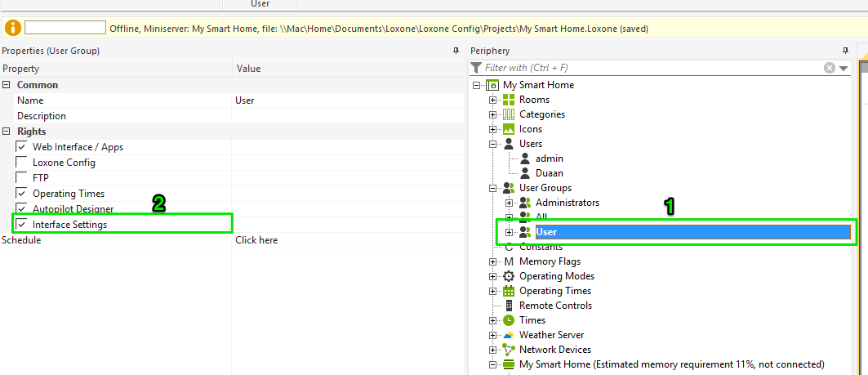The height and width of the screenshot is (375, 868).
Task: Click here to open Schedule
Action: click(256, 240)
